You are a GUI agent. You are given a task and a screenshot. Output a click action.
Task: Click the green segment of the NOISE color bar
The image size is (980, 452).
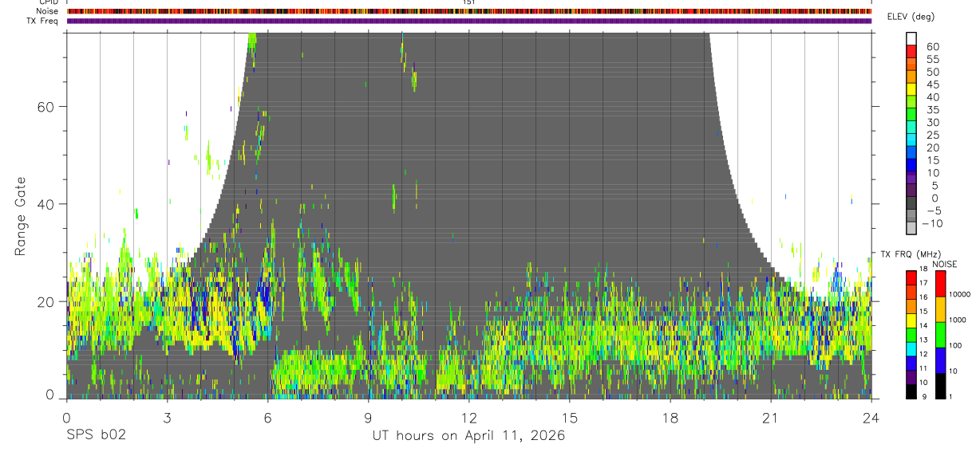click(x=941, y=335)
